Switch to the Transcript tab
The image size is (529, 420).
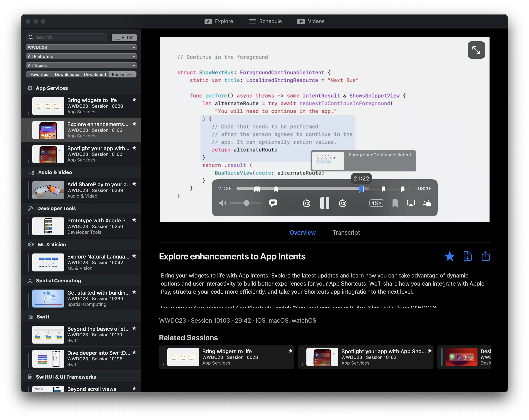[346, 232]
